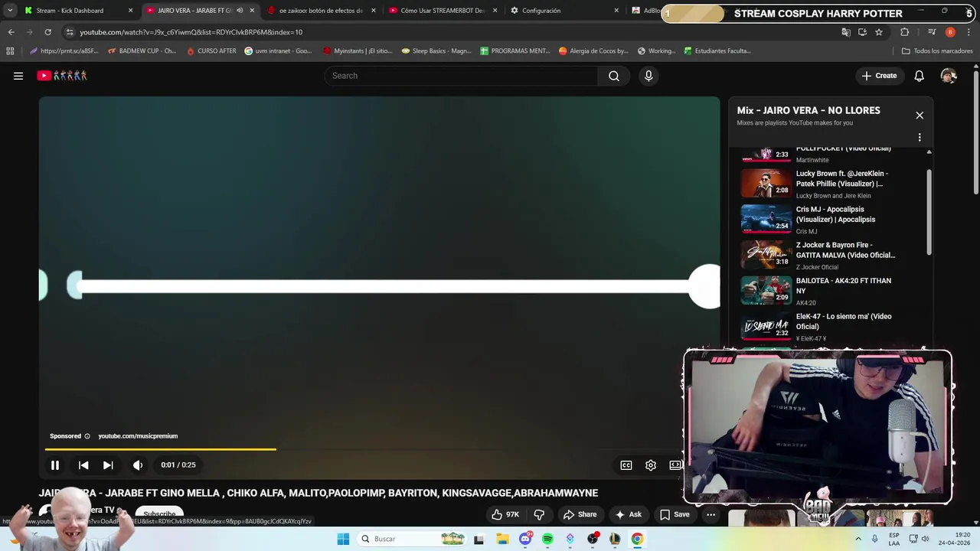Open Todos los marcadores folder
Image resolution: width=980 pixels, height=551 pixels.
937,51
